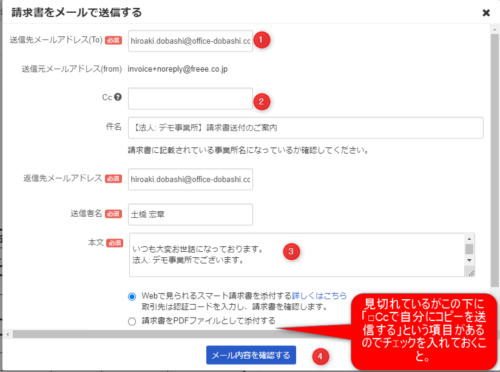The width and height of the screenshot is (500, 372).
Task: Click the body textarea scrollbar thumb
Action: pos(469,249)
